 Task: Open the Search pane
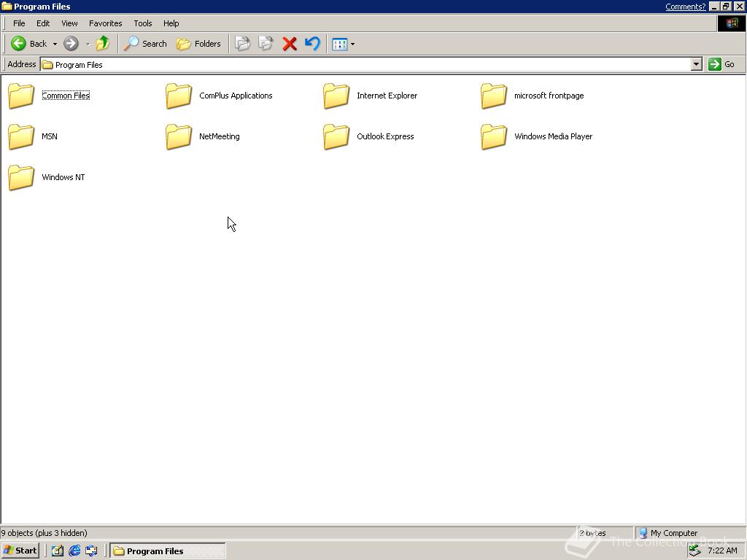145,43
